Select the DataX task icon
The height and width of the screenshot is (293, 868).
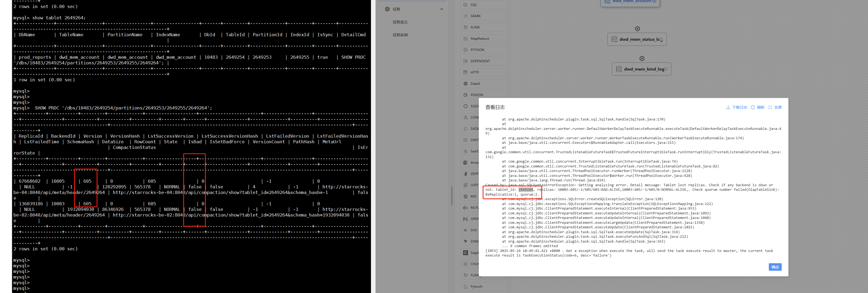[466, 84]
